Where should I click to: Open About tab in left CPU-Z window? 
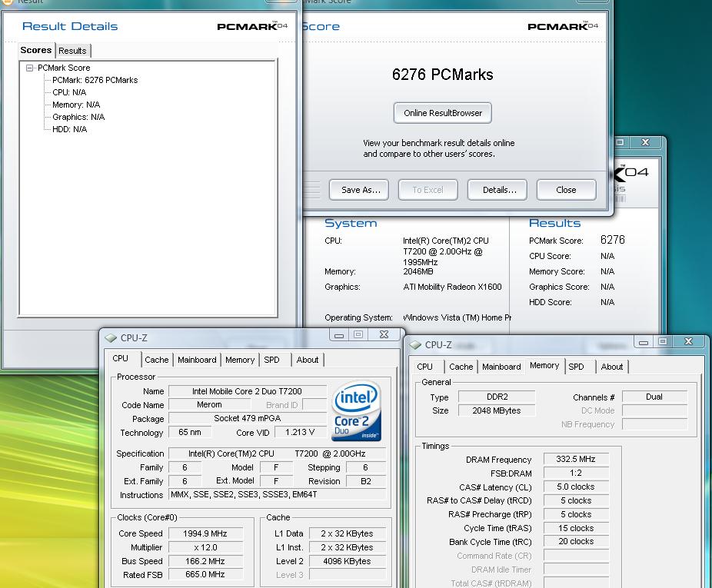308,360
